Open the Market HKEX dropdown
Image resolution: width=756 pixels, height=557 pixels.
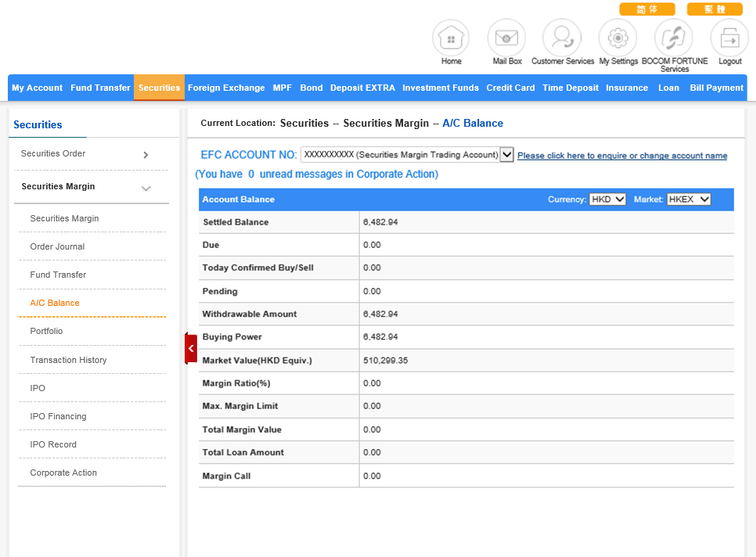(x=689, y=199)
